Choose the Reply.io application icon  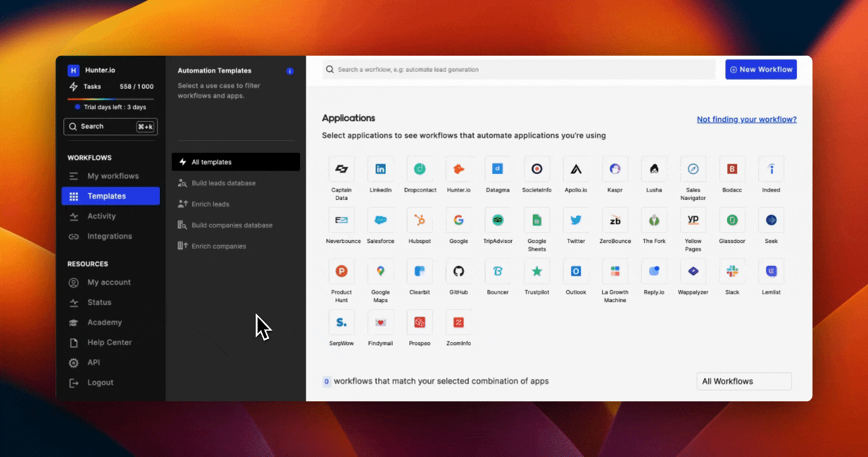pos(654,271)
